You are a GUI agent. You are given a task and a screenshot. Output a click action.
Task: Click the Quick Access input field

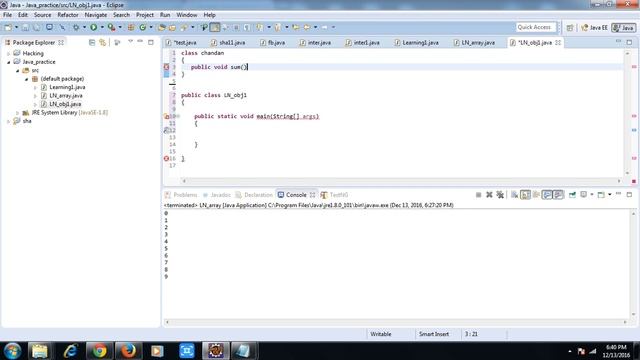pyautogui.click(x=536, y=27)
